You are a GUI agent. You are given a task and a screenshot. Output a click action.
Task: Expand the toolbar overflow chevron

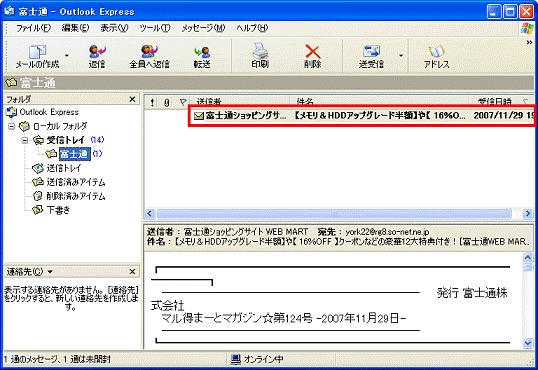pos(529,43)
